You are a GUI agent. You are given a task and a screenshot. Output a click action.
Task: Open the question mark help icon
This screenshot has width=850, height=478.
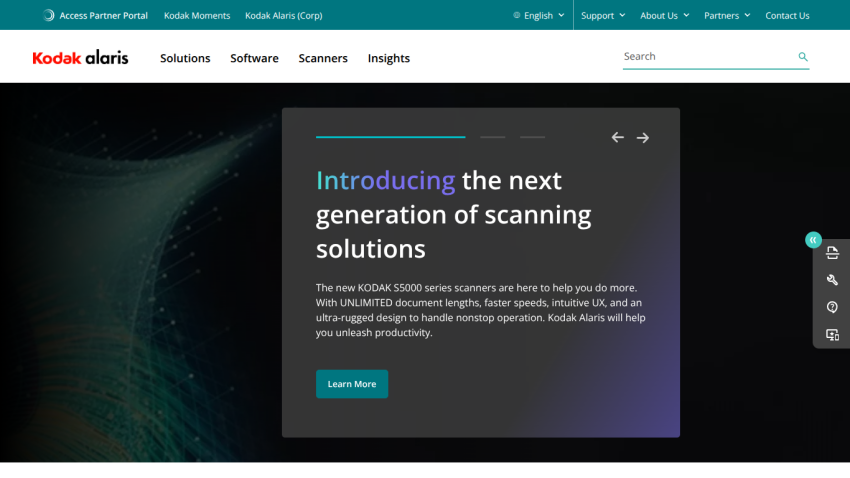point(832,307)
